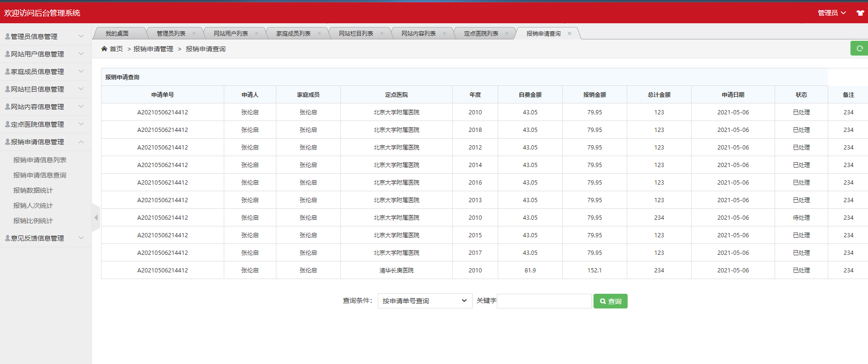Image resolution: width=868 pixels, height=364 pixels.
Task: Click the 状态 column header
Action: point(801,94)
